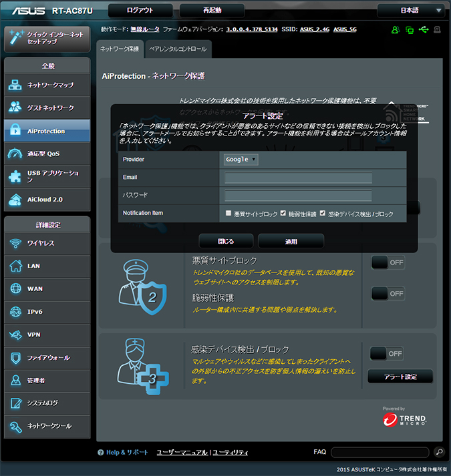
Task: Open the ユーザーマニュアル link
Action: (x=182, y=453)
